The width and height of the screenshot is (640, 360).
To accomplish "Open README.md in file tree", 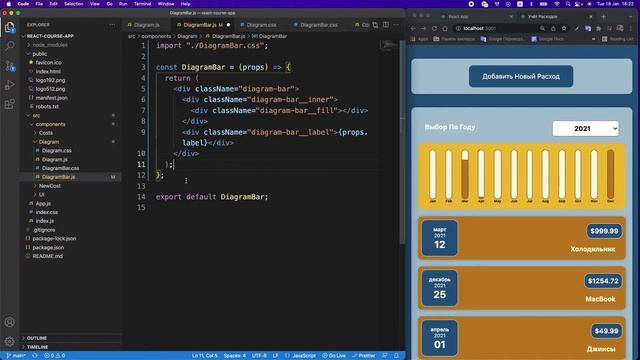I will (47, 256).
